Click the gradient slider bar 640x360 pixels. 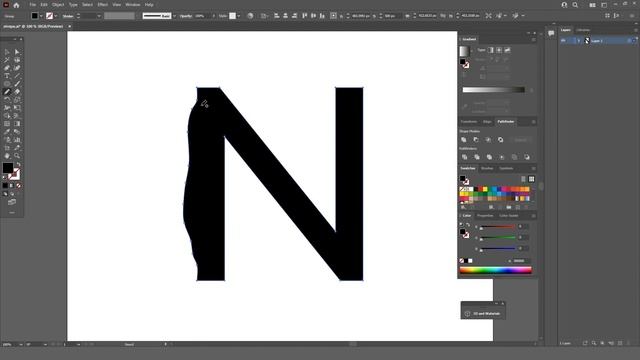493,90
